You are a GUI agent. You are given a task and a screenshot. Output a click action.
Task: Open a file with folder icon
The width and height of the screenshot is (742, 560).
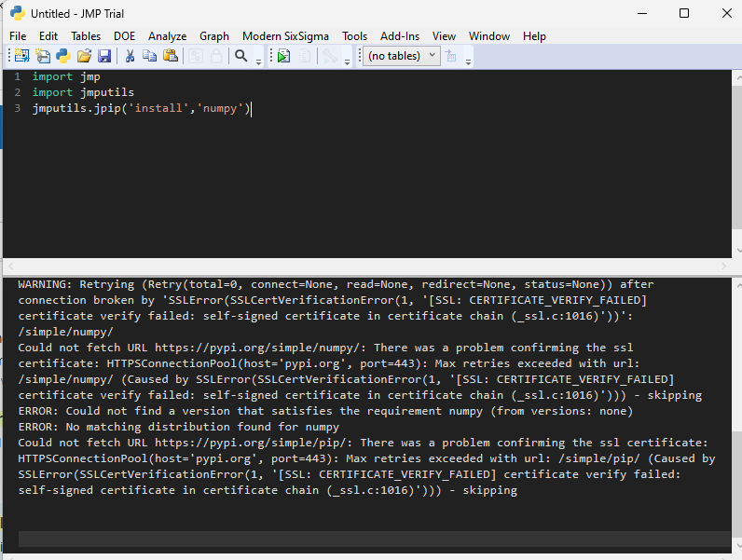pyautogui.click(x=84, y=56)
